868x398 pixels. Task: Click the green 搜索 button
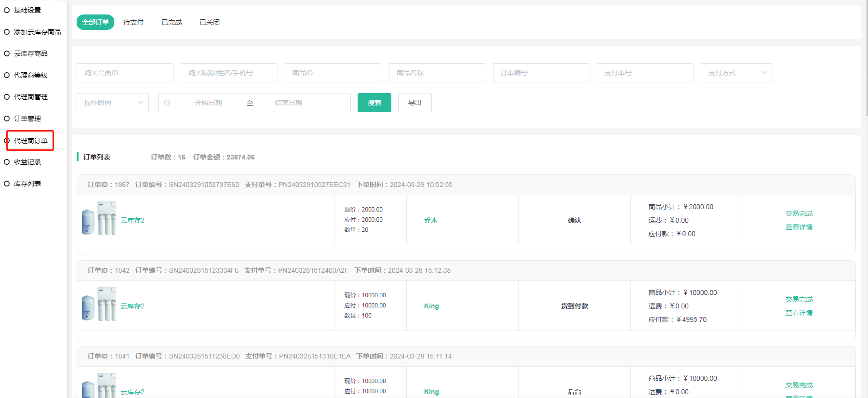[x=374, y=103]
